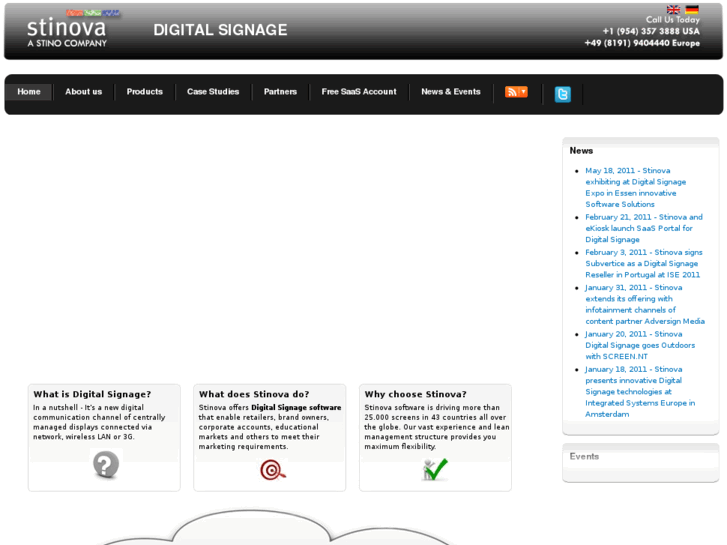Click the 'What is Digital Signage?' heading
Screen dimensions: 727x545
[x=92, y=394]
